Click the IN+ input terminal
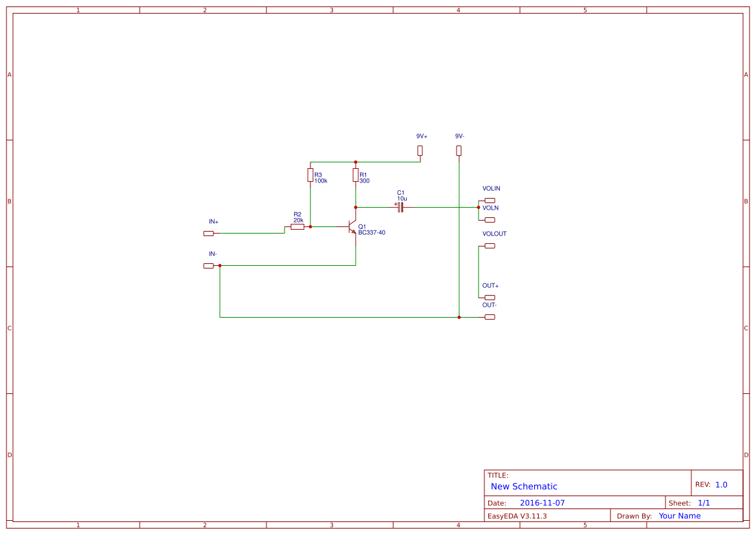The width and height of the screenshot is (756, 535). [208, 233]
